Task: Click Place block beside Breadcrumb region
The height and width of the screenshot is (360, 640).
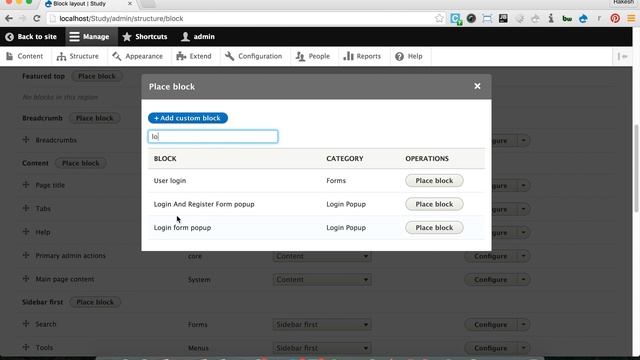Action: point(94,118)
